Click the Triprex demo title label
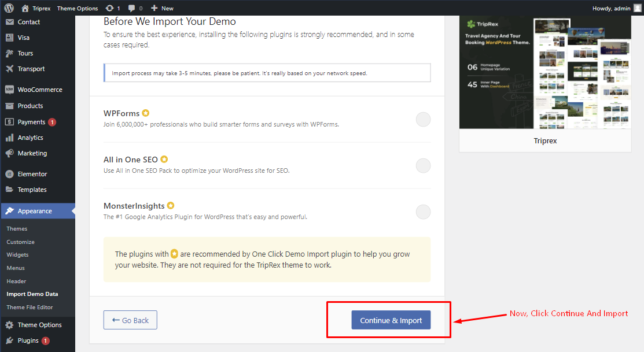Image resolution: width=644 pixels, height=352 pixels. [545, 140]
